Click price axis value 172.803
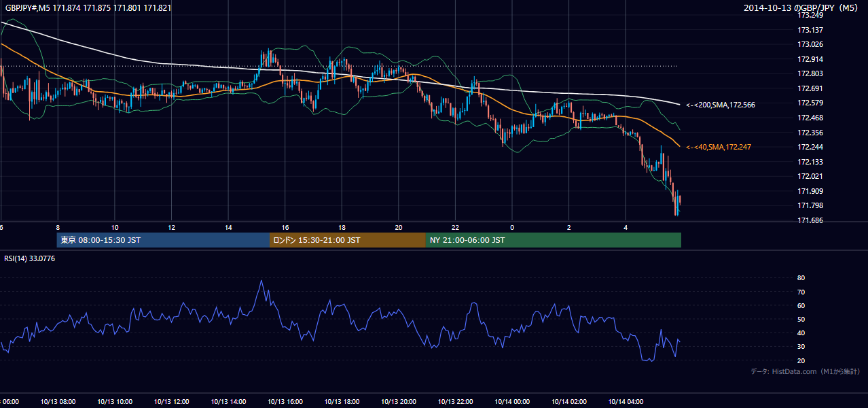Viewport: 868px width, 408px height. coord(810,73)
